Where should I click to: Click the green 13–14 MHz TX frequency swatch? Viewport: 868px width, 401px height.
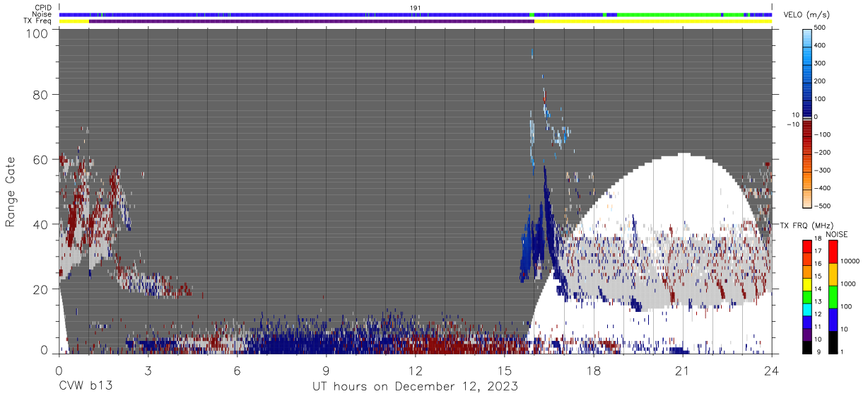(807, 297)
